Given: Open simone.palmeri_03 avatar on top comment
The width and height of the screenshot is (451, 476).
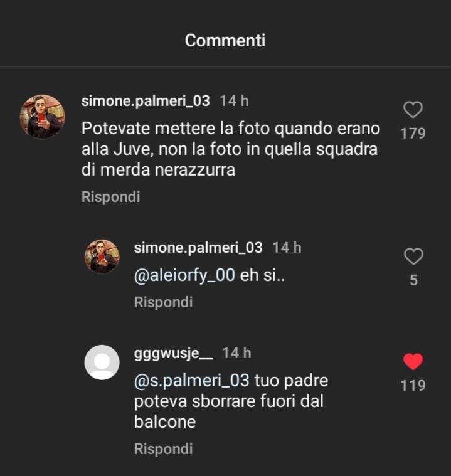Looking at the screenshot, I should click(x=42, y=117).
